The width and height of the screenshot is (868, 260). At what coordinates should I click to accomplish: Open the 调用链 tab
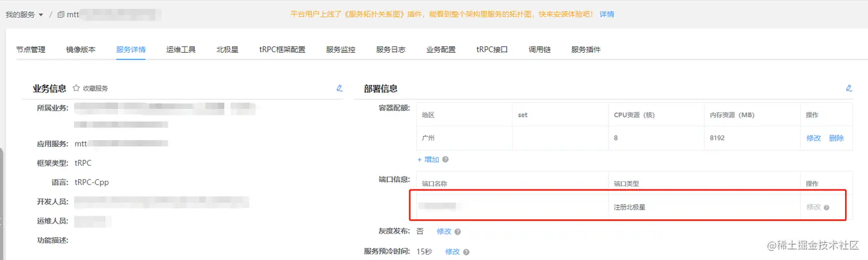[x=540, y=49]
